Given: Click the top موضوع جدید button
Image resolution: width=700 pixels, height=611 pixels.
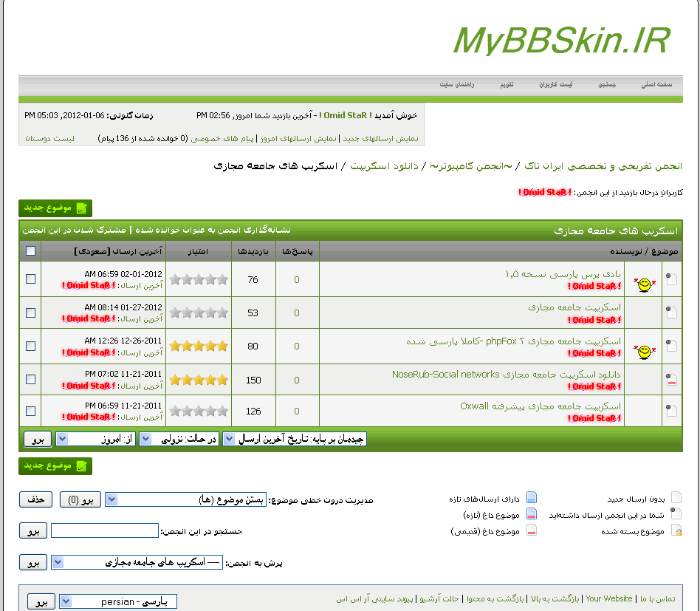Looking at the screenshot, I should pyautogui.click(x=55, y=208).
